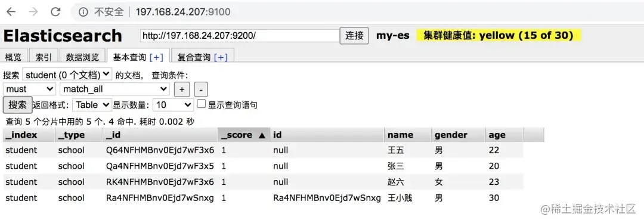
Task: Add a query condition with +
Action: pos(181,89)
